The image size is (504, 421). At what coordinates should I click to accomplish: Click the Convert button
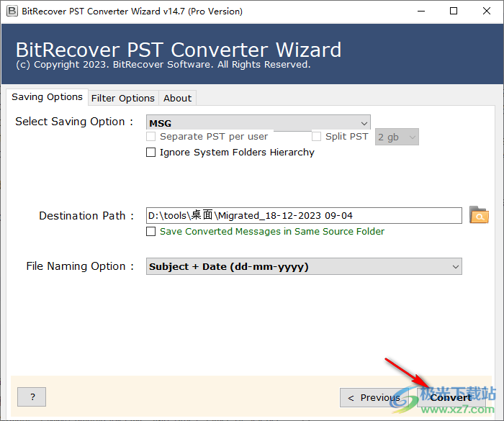(x=451, y=398)
